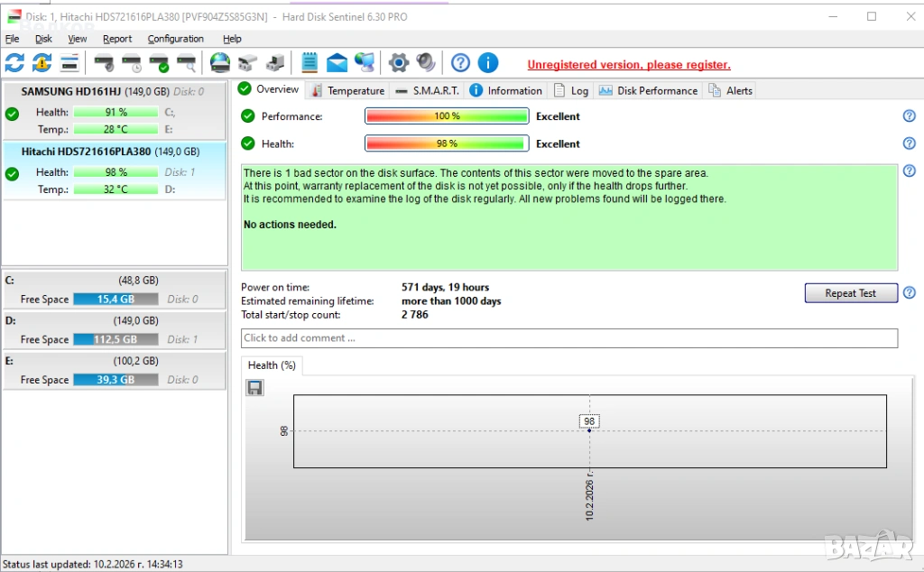Click the blue notepad report toolbar icon

click(310, 62)
